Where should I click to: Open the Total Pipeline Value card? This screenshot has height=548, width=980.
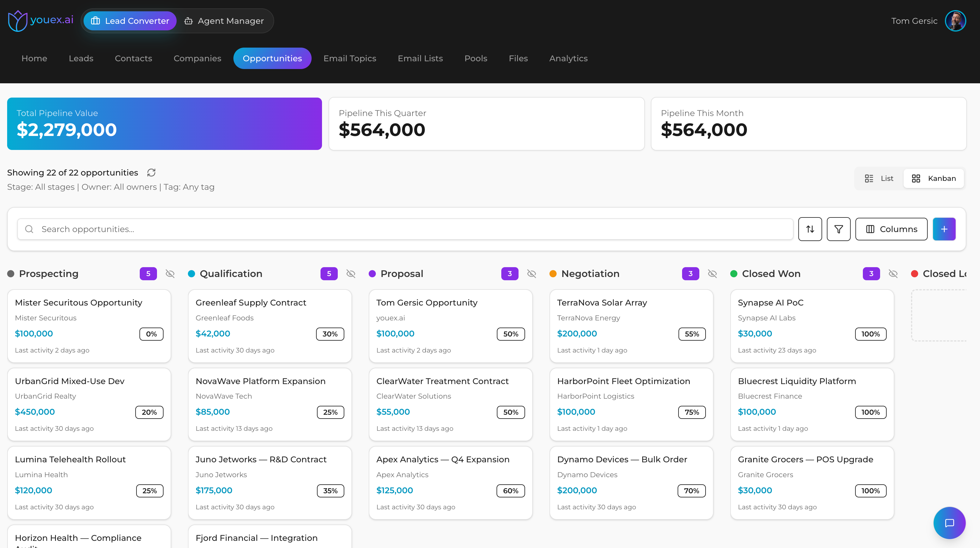point(164,124)
